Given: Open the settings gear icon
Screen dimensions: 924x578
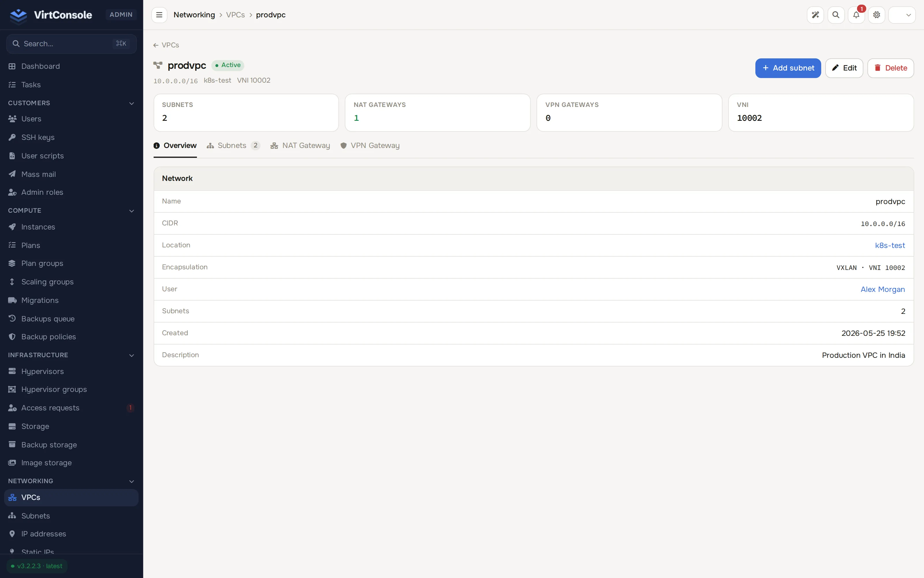Looking at the screenshot, I should point(877,15).
